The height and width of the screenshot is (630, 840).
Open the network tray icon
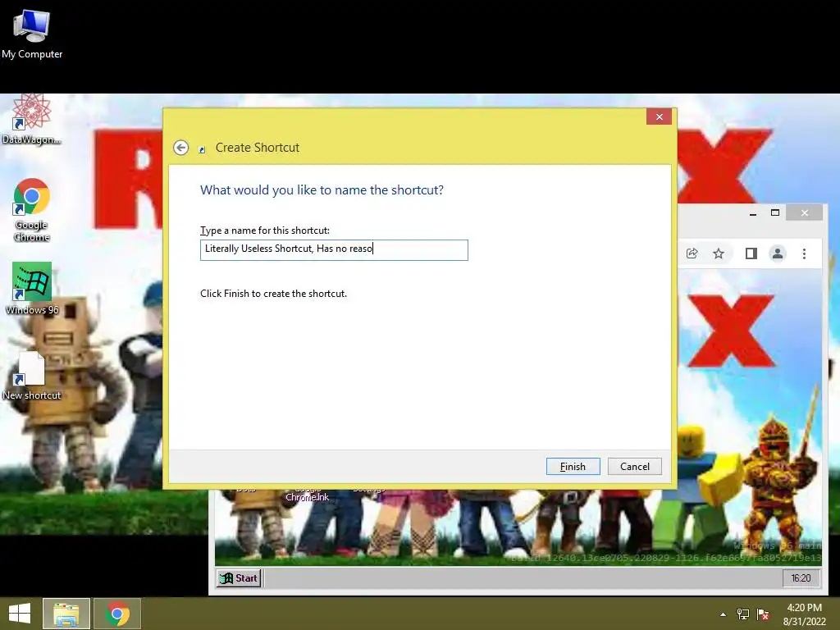(743, 614)
